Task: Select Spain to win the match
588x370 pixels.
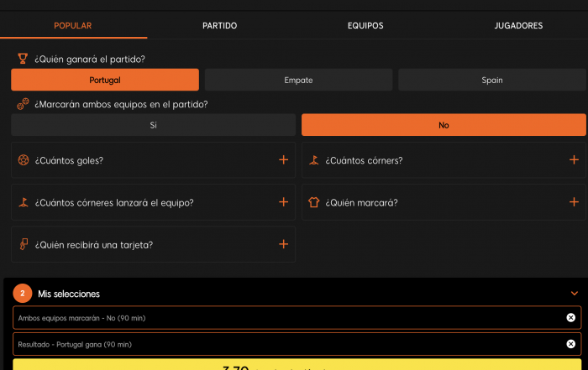Action: pos(492,80)
